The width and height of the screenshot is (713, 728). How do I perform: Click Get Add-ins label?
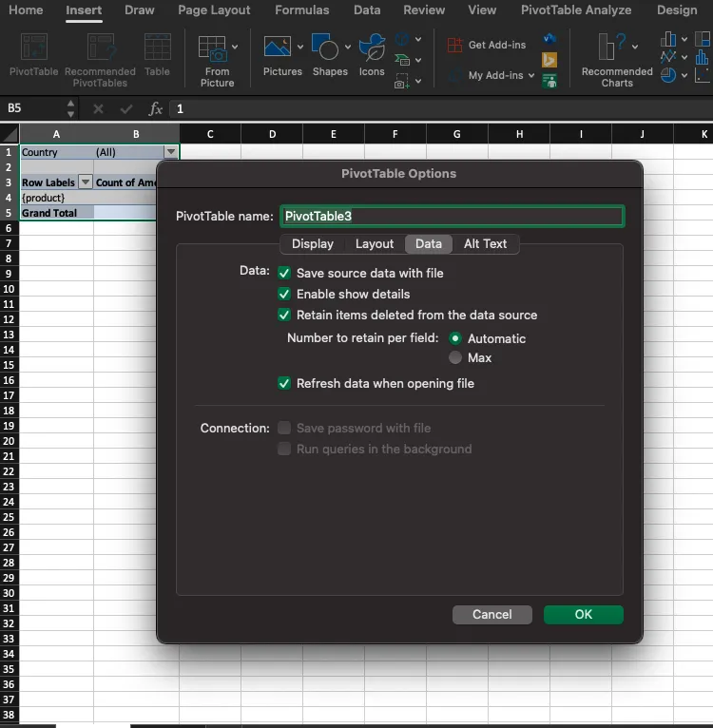497,45
